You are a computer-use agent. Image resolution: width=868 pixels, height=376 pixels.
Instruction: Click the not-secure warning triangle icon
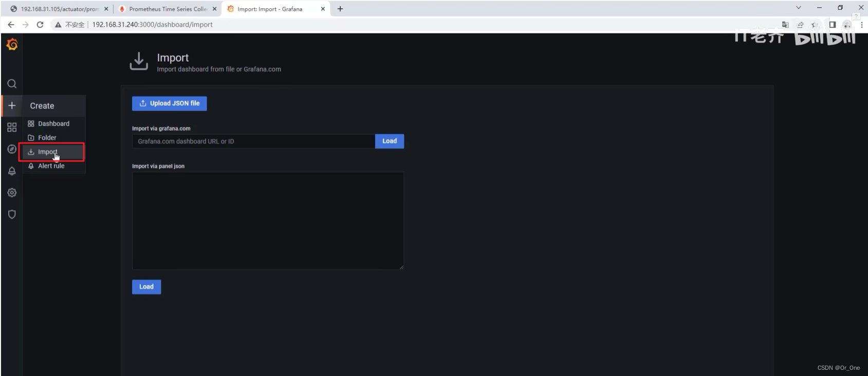click(x=58, y=25)
